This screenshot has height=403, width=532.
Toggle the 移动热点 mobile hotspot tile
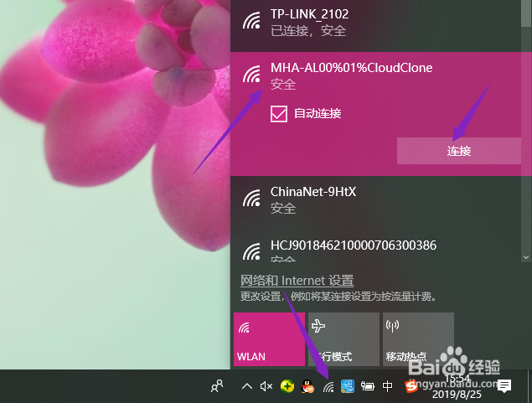(418, 339)
